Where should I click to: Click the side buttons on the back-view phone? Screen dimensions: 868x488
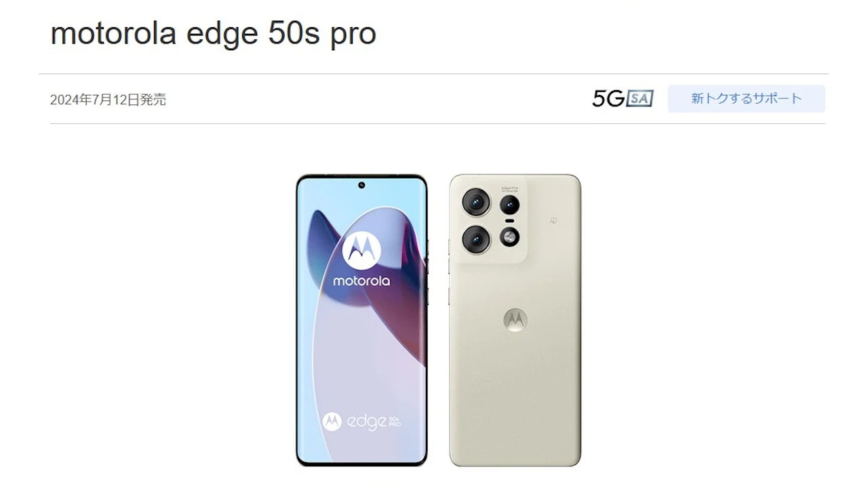pyautogui.click(x=449, y=270)
